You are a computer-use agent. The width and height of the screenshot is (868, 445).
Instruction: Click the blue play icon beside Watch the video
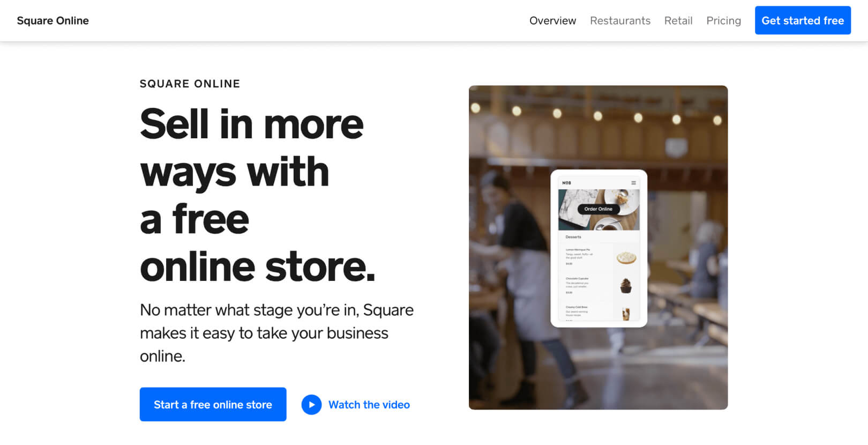(x=311, y=405)
